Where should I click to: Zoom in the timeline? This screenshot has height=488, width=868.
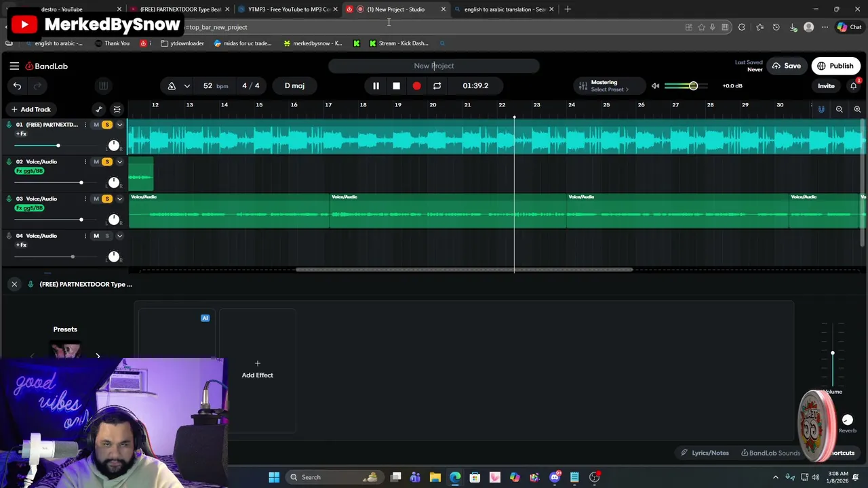tap(857, 109)
